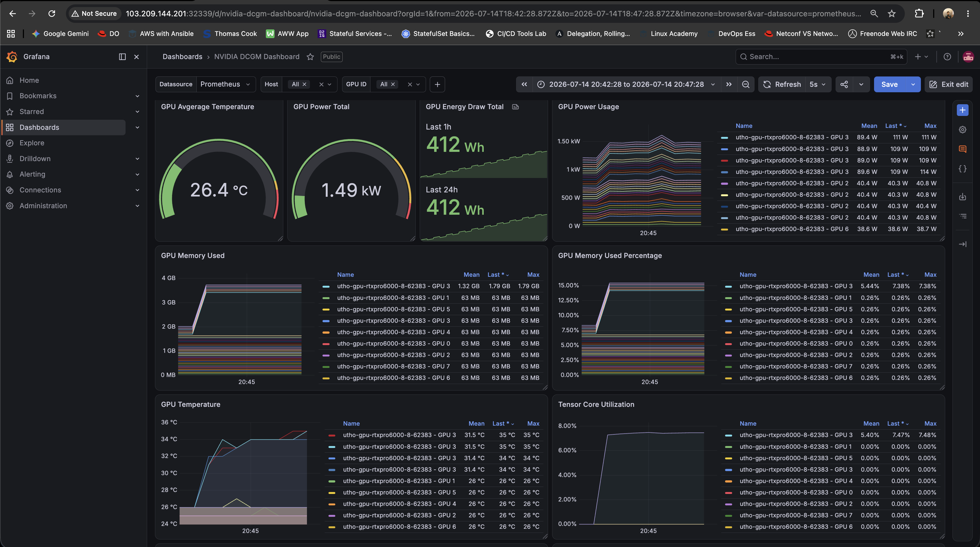
Task: Open the user profile avatar in Grafana
Action: (968, 57)
